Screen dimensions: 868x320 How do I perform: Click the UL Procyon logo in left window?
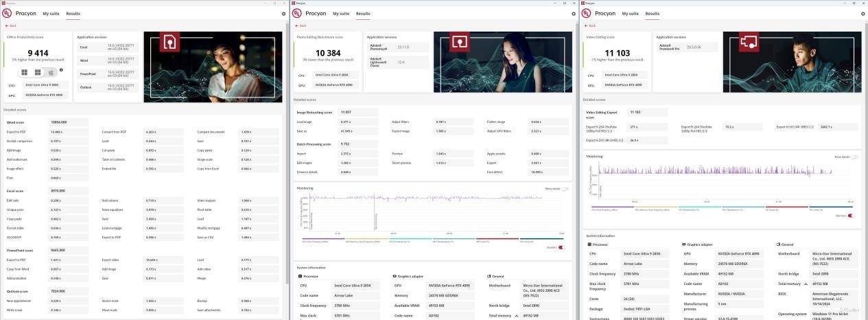point(7,13)
